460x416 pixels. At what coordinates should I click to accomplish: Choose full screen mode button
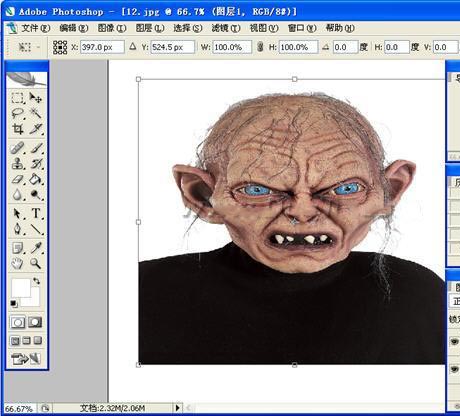pyautogui.click(x=38, y=341)
